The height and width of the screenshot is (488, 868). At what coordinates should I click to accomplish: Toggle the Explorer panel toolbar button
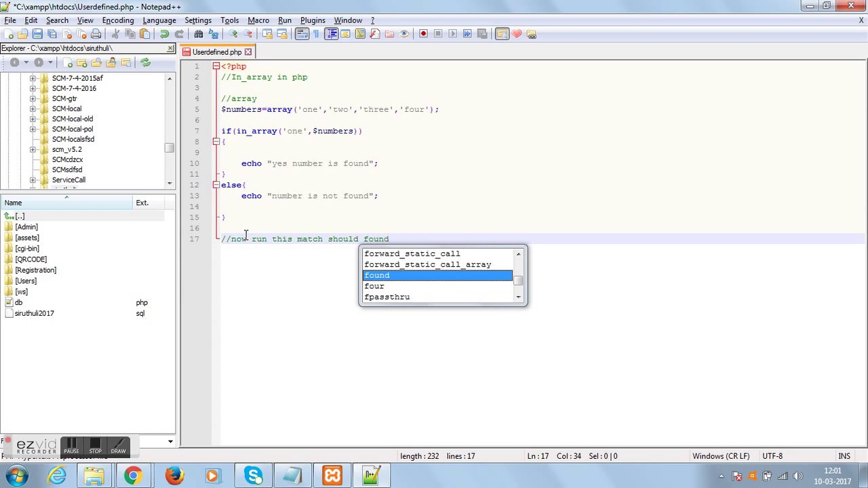[x=502, y=34]
